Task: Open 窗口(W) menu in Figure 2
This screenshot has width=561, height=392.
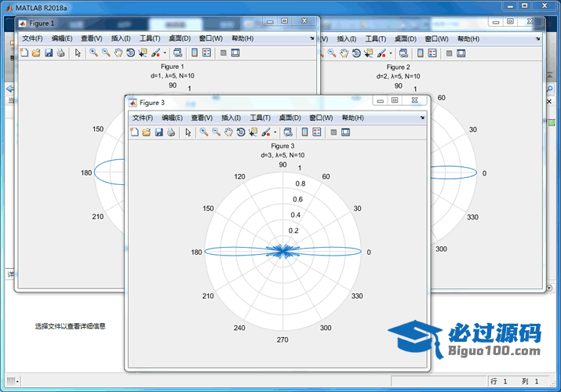Action: click(x=436, y=39)
